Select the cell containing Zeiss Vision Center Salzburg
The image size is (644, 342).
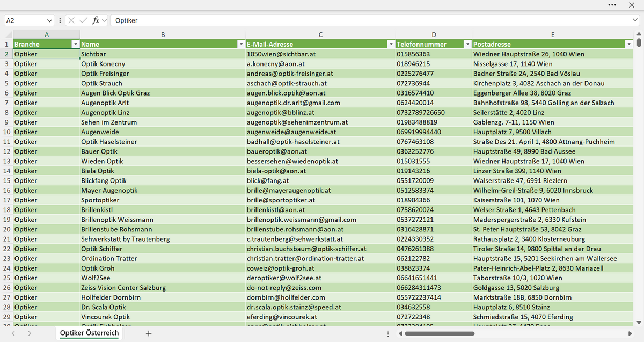coord(163,288)
